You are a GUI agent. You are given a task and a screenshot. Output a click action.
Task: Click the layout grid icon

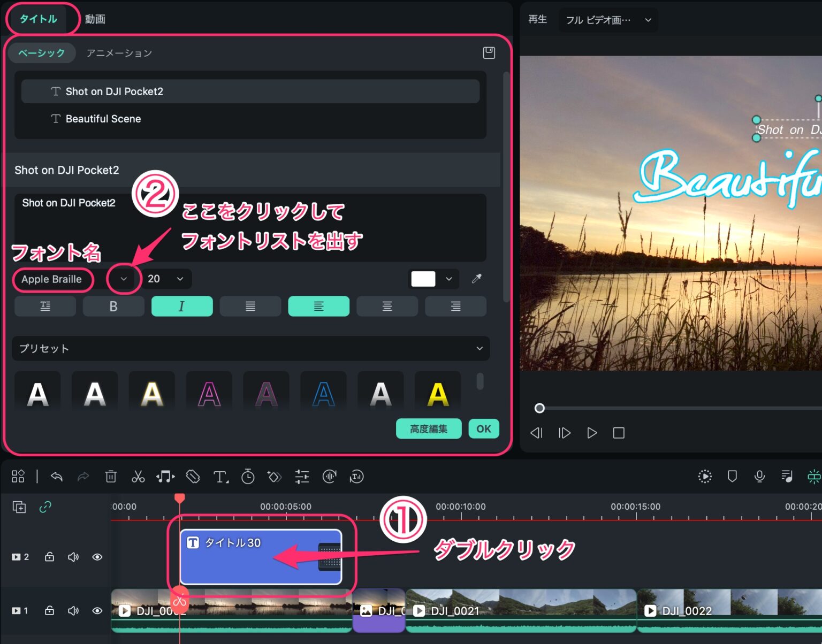(18, 476)
